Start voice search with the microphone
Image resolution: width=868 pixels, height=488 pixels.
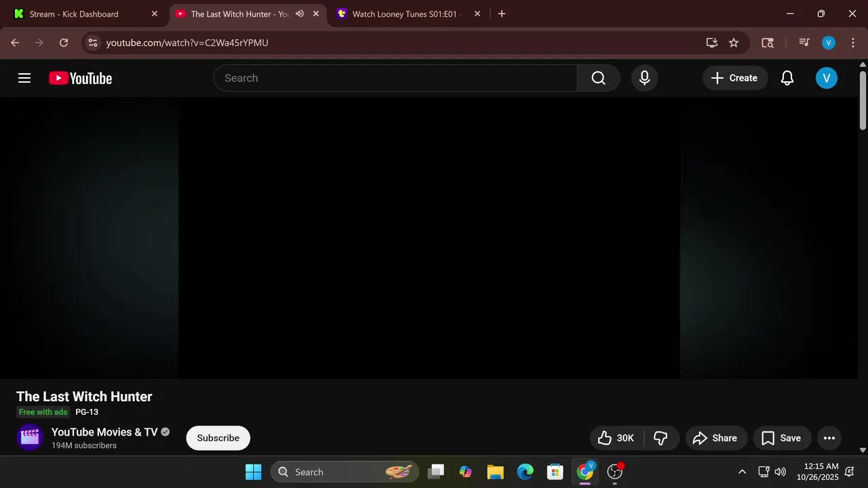(x=644, y=78)
